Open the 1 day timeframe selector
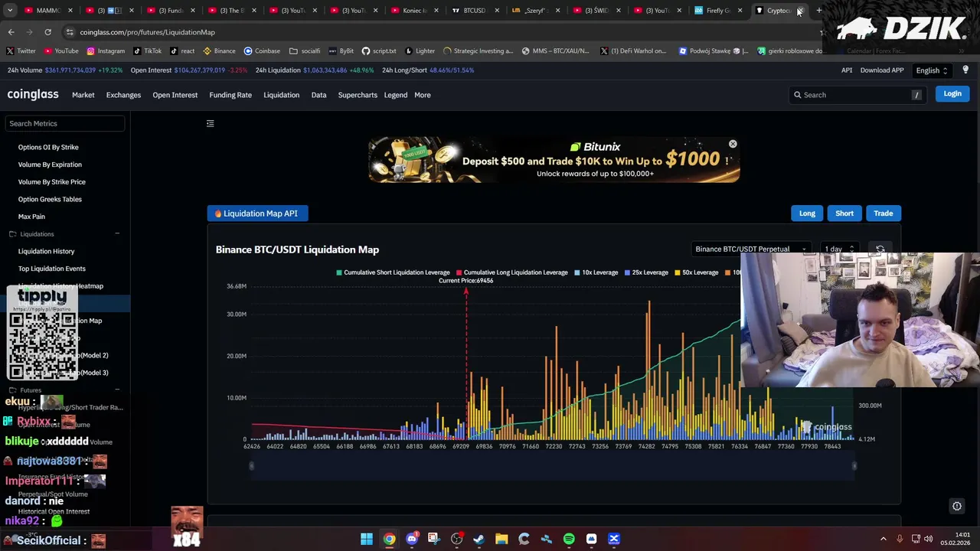The height and width of the screenshot is (551, 980). (x=839, y=249)
